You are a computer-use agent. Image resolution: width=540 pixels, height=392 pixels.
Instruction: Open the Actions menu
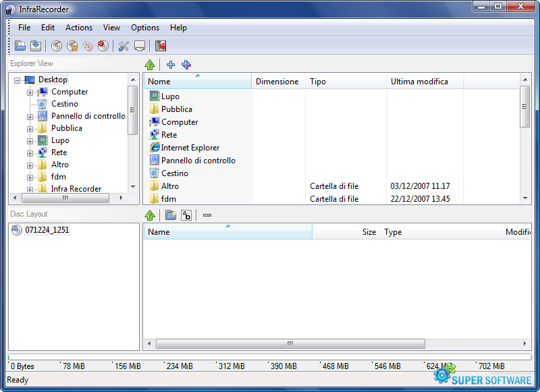[79, 28]
